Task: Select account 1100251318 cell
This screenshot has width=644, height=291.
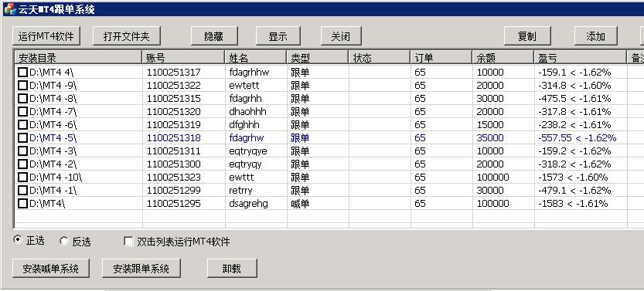Action: [x=174, y=138]
